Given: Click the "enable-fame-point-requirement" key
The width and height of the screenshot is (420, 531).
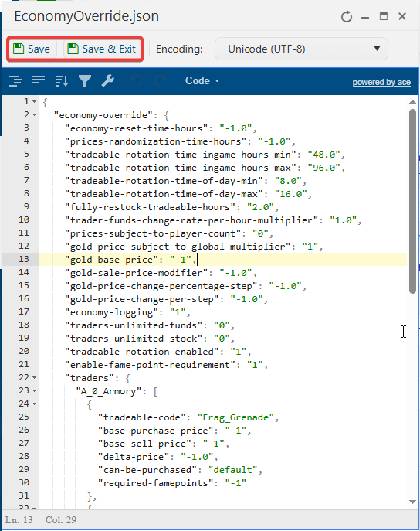Looking at the screenshot, I should pos(150,365).
